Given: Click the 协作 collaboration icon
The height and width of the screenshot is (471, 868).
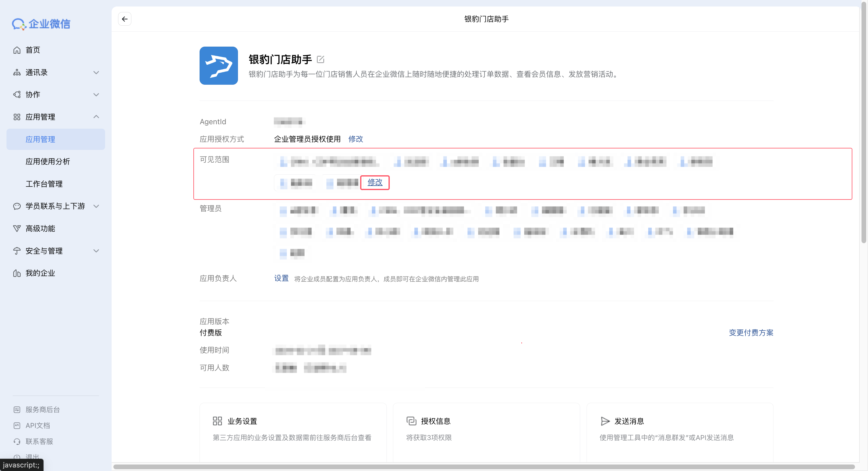Looking at the screenshot, I should click(x=17, y=95).
